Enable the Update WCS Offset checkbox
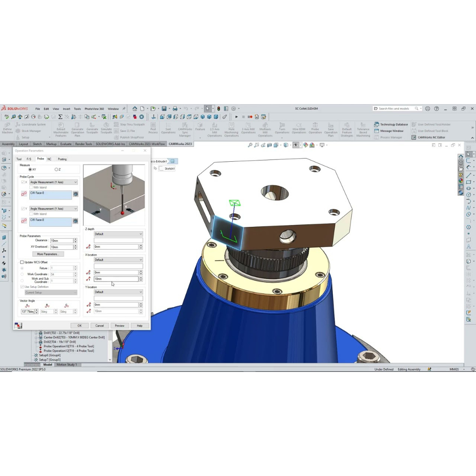The height and width of the screenshot is (476, 476). (22, 262)
